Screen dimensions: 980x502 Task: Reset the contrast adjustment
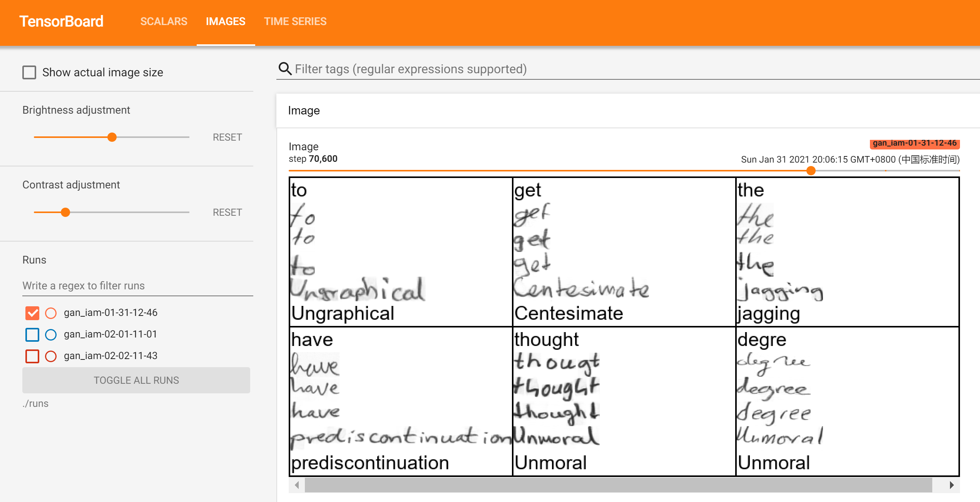coord(227,212)
